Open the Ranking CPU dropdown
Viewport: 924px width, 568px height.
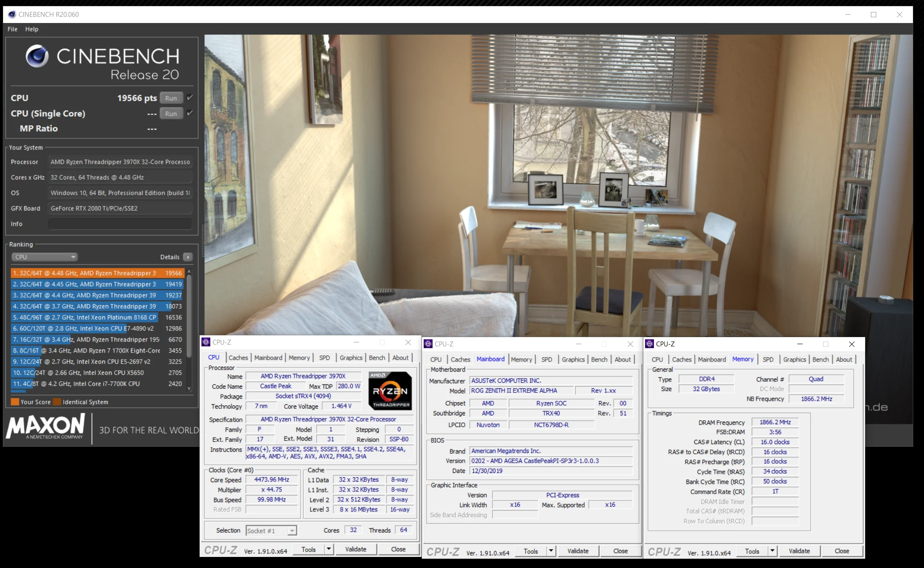click(44, 257)
